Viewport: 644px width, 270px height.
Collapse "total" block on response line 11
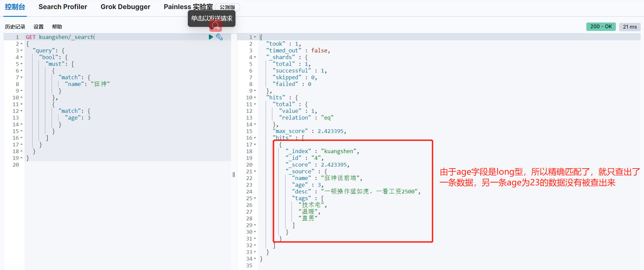tap(255, 104)
